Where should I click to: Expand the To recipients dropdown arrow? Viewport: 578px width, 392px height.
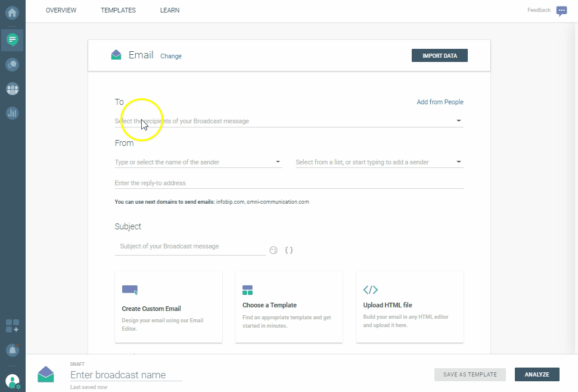pyautogui.click(x=458, y=121)
